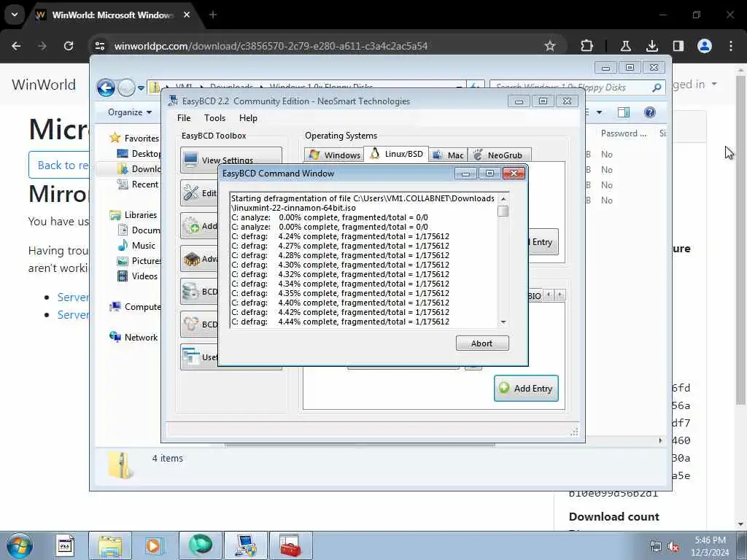Open media player taskbar icon
Image resolution: width=747 pixels, height=560 pixels.
[154, 545]
